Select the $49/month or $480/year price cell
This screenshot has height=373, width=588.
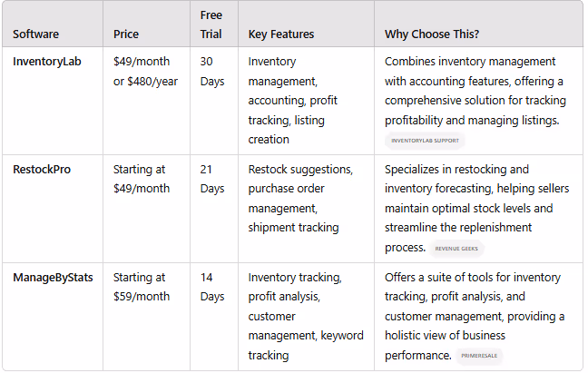pos(145,71)
